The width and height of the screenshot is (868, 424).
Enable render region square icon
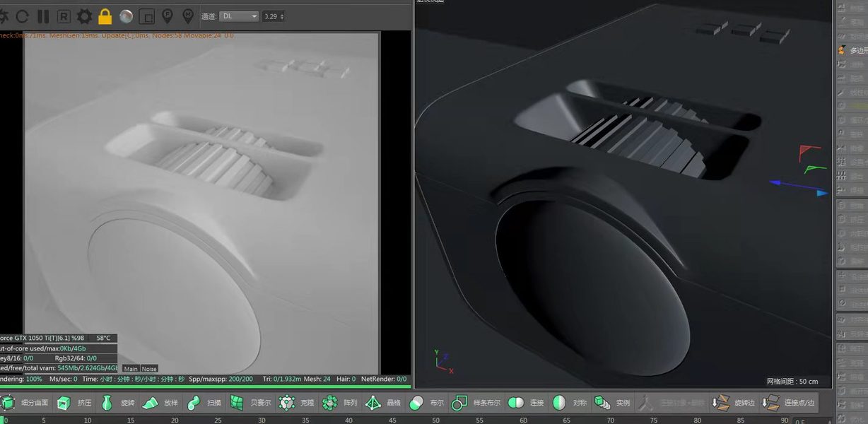pyautogui.click(x=147, y=16)
